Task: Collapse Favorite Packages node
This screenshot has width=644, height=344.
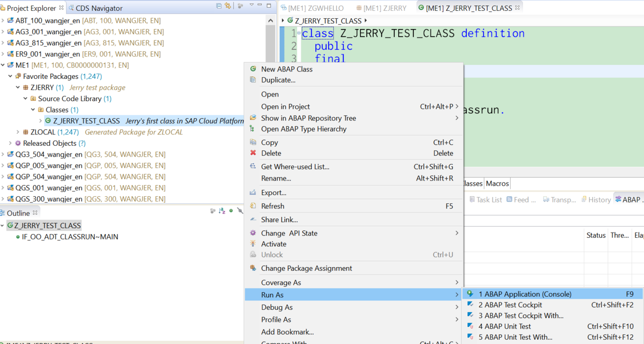Action: click(x=10, y=76)
